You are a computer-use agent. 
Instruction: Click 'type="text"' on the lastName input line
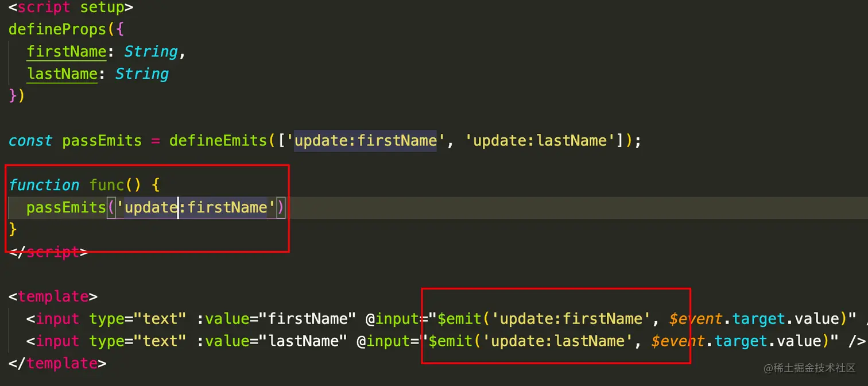click(x=138, y=341)
